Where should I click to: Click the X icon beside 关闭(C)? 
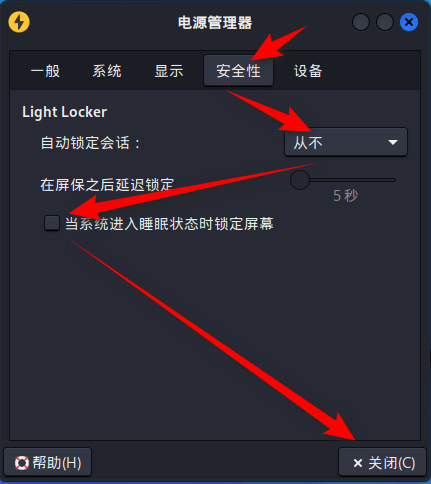tap(358, 463)
